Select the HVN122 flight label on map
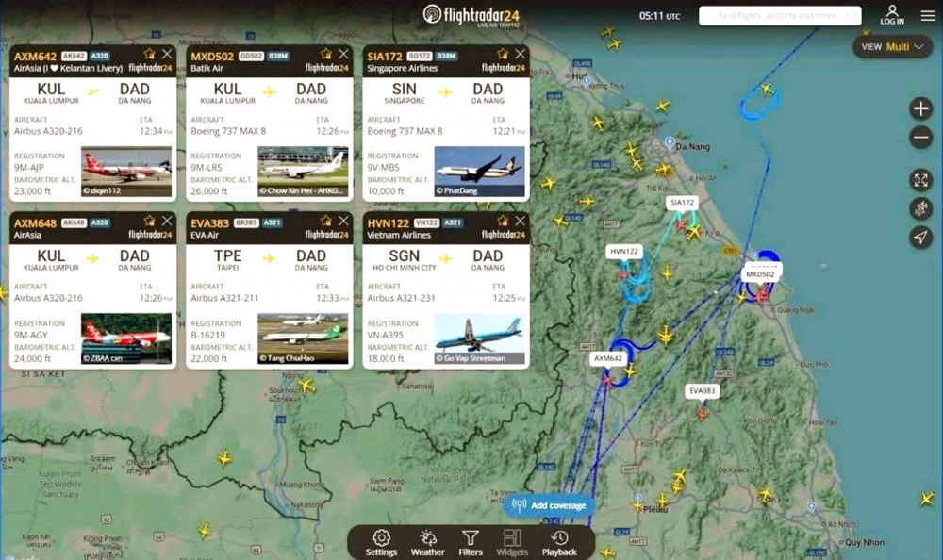Image resolution: width=943 pixels, height=560 pixels. click(x=624, y=252)
